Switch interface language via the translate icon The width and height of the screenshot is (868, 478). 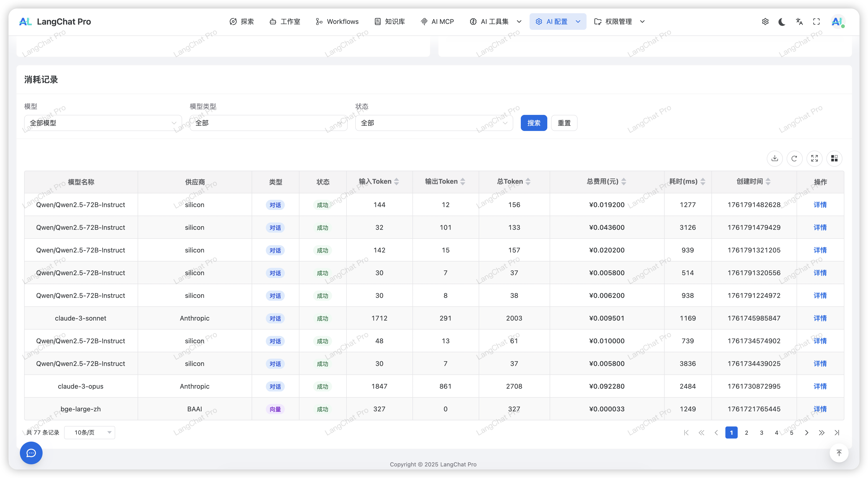(799, 21)
